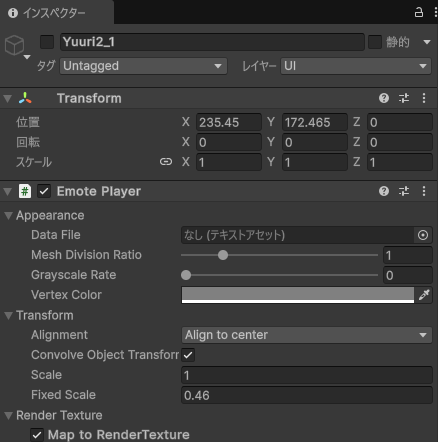Disable the Emote Player component checkbox

pyautogui.click(x=44, y=191)
